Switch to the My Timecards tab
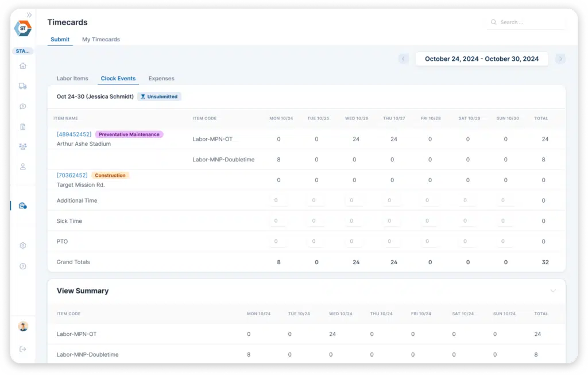The width and height of the screenshot is (588, 375). click(101, 40)
